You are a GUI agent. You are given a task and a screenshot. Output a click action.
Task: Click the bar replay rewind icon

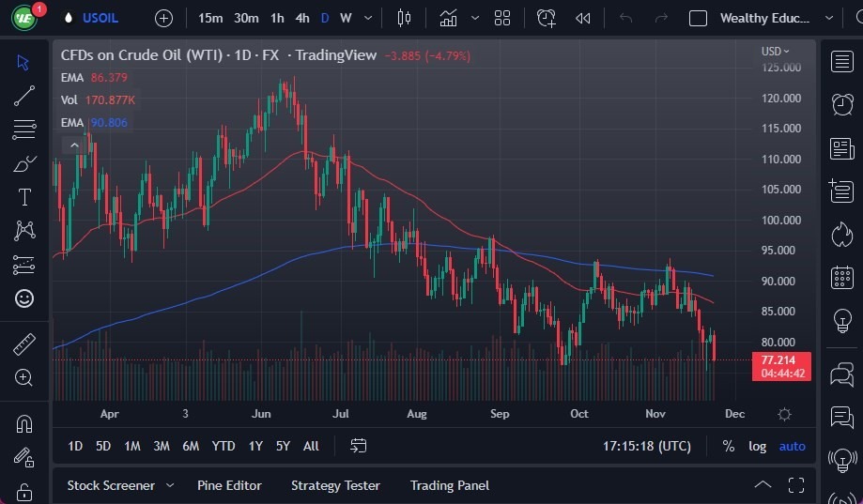click(x=583, y=18)
